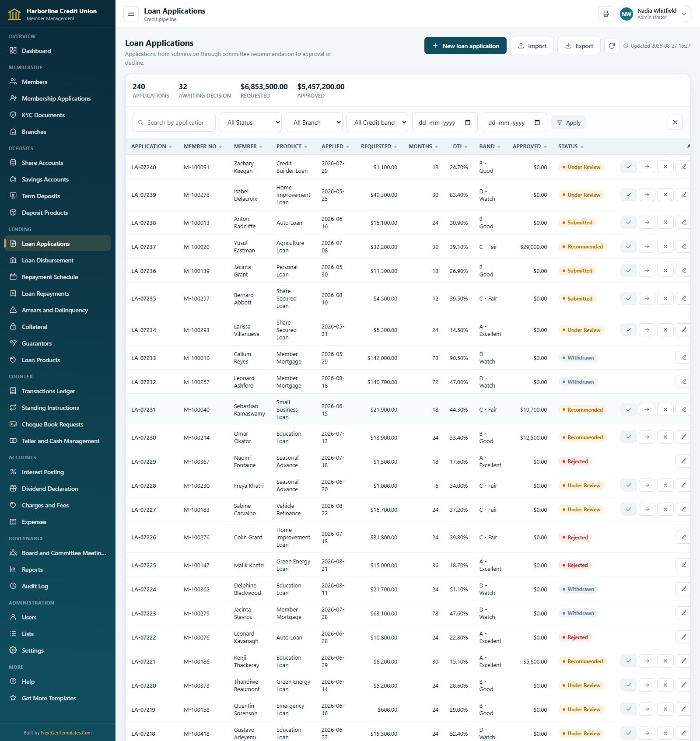Approve application LA-07240 with the checkmark icon
This screenshot has width=700, height=741.
pos(629,167)
